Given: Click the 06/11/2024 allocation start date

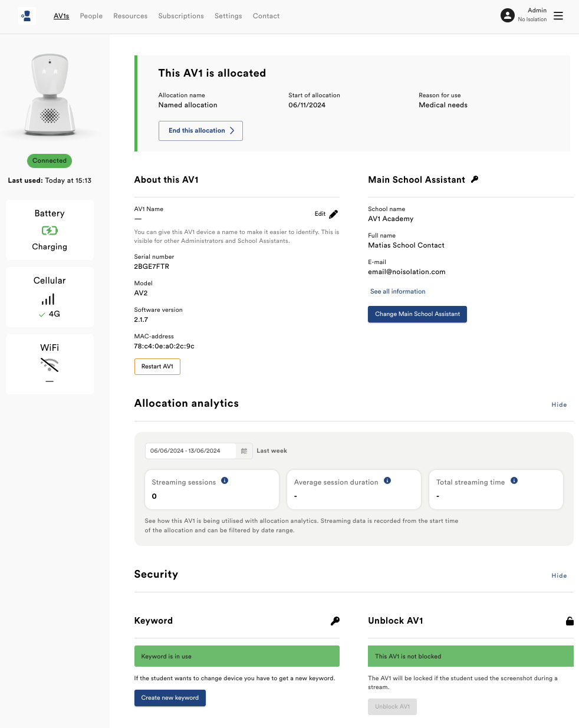Looking at the screenshot, I should tap(307, 105).
